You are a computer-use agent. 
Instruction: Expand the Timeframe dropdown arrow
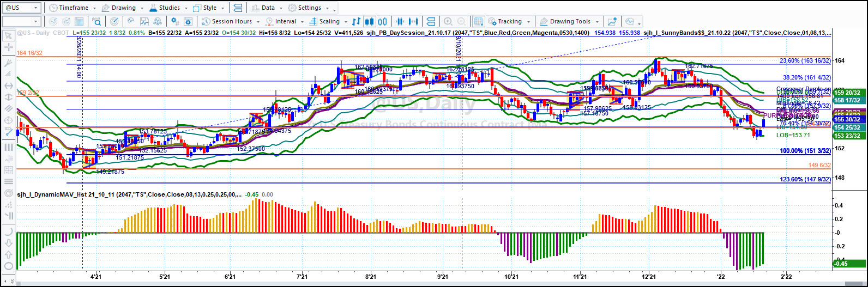pos(94,9)
